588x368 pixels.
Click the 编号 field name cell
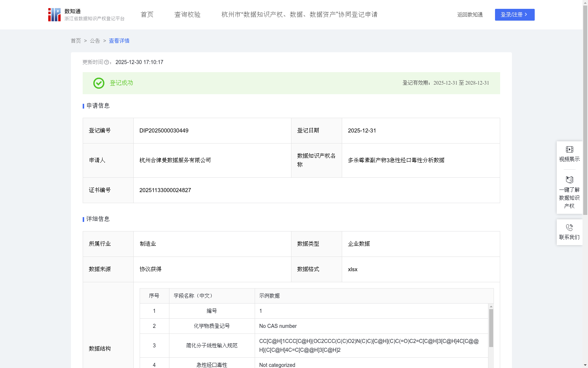coord(212,311)
